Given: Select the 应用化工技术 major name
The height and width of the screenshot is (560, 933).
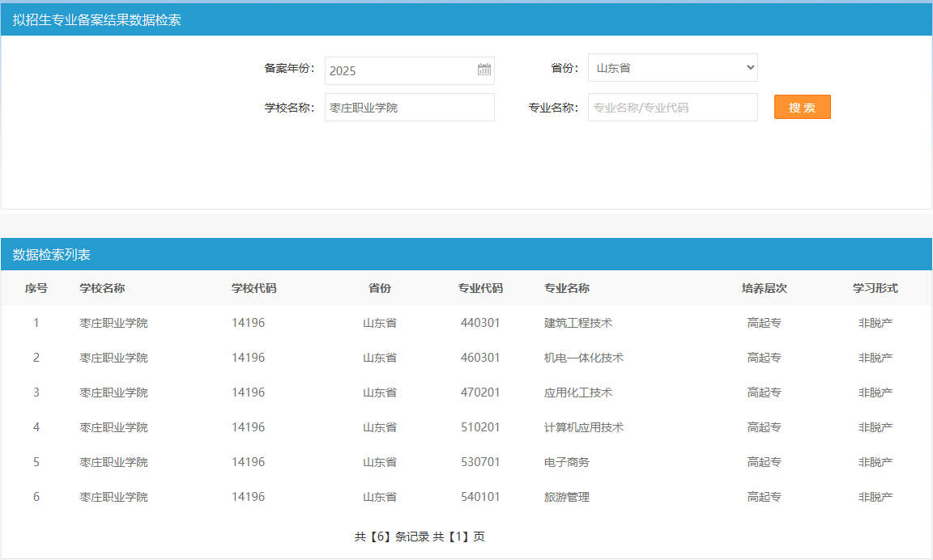Looking at the screenshot, I should click(577, 392).
